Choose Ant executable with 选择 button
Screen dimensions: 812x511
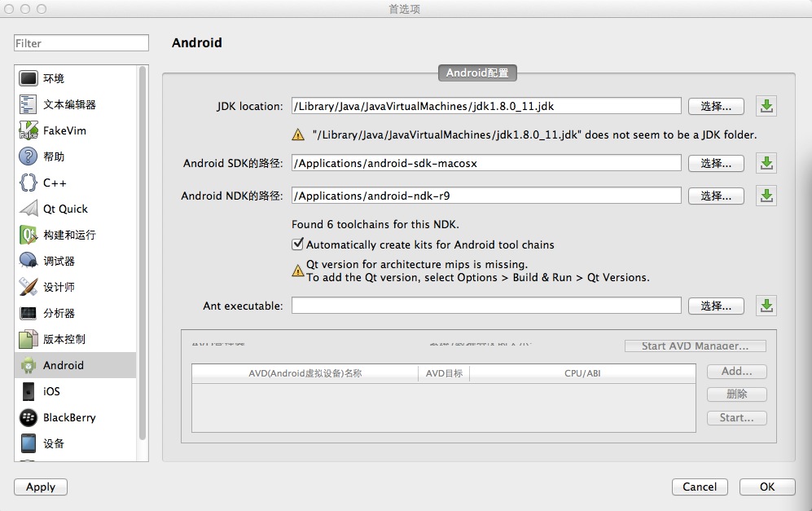(716, 306)
